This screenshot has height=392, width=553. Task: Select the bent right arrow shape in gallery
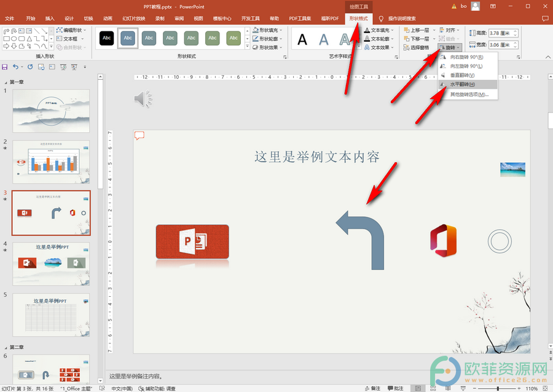point(6,31)
